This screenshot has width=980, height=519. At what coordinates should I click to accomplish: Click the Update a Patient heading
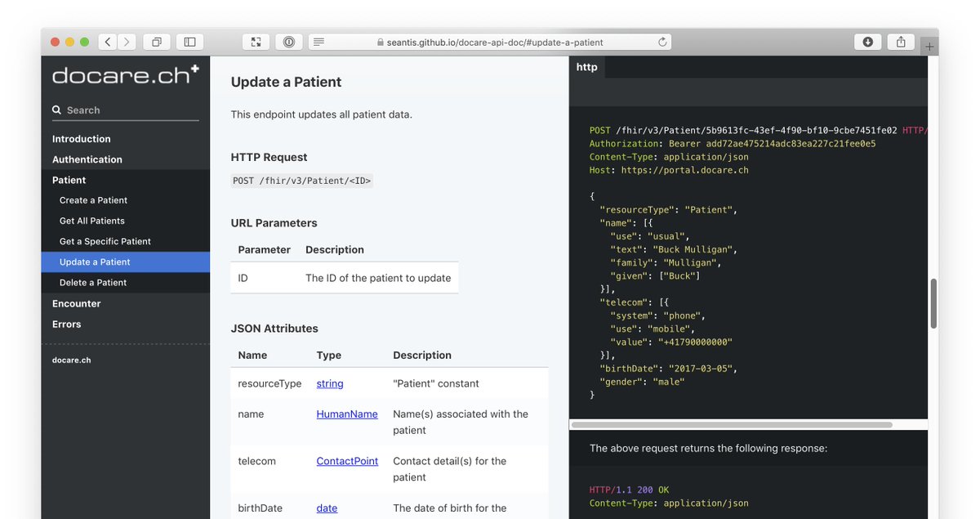tap(287, 82)
